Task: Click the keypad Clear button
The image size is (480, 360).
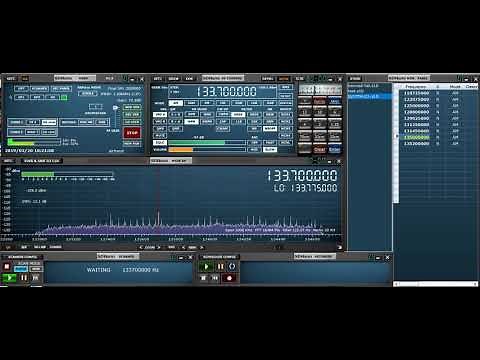Action: click(x=319, y=149)
